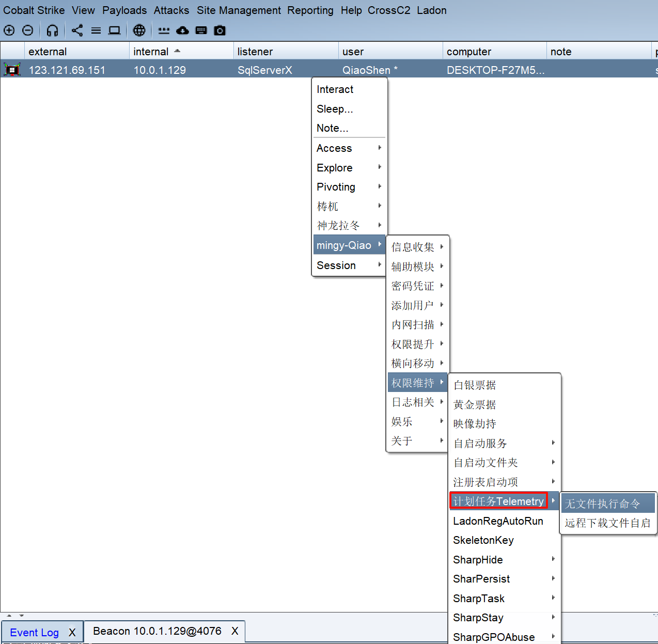Click the disconnect (minus) toolbar icon
Image resolution: width=658 pixels, height=644 pixels.
(28, 30)
